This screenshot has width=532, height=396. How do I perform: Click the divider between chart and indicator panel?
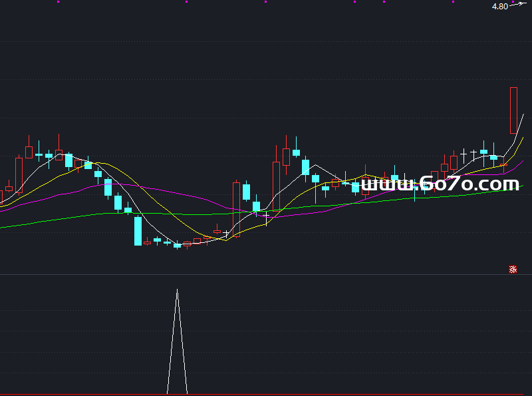click(266, 274)
